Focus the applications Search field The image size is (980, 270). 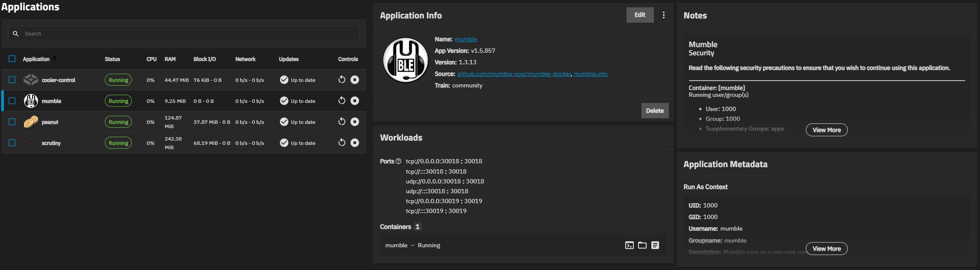tap(184, 33)
